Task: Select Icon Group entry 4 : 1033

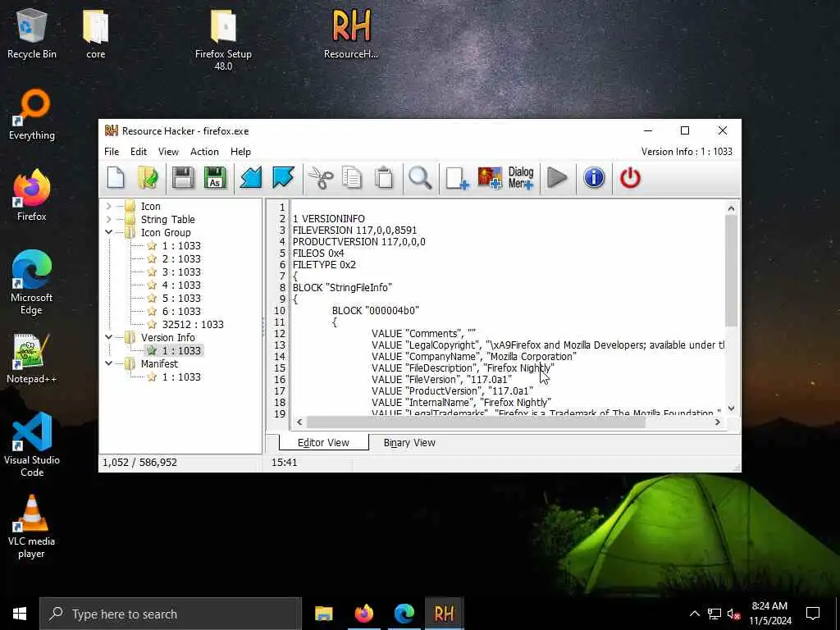Action: (x=181, y=285)
